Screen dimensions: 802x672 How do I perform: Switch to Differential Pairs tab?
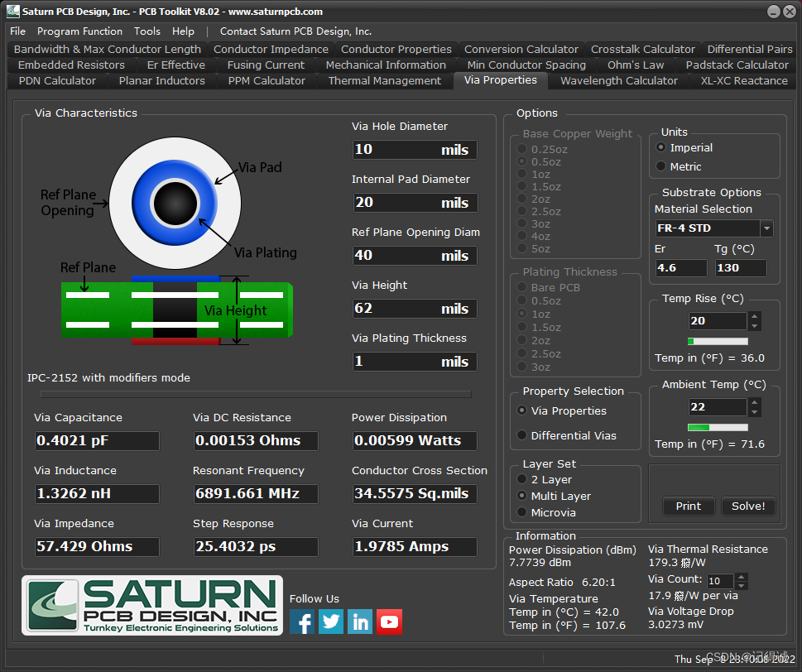(x=750, y=49)
